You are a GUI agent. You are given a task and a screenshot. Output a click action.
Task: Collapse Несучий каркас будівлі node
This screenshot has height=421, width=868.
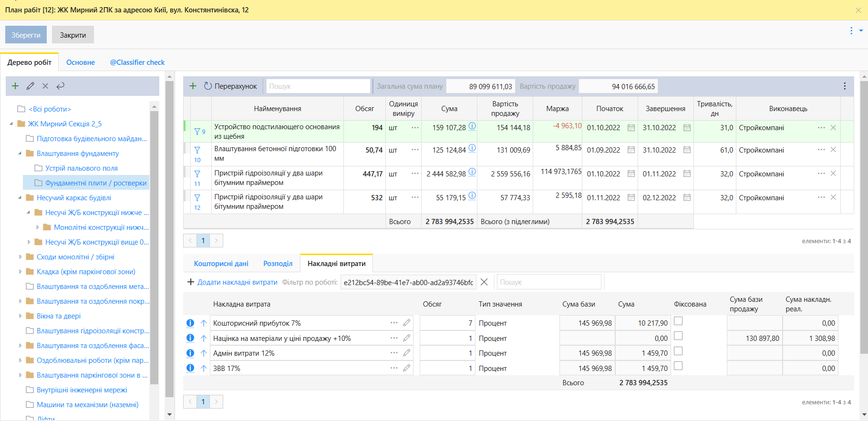click(x=20, y=197)
